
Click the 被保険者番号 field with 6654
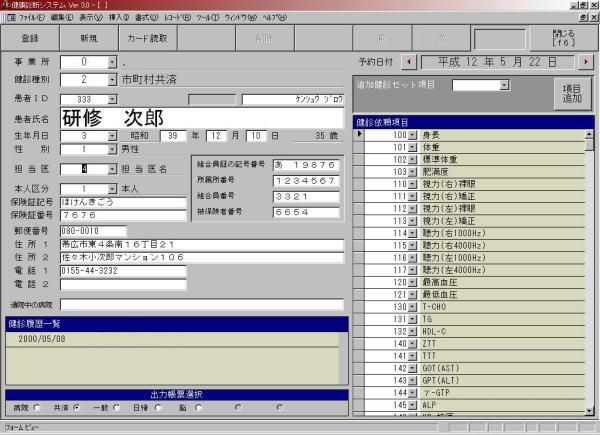[x=306, y=212]
